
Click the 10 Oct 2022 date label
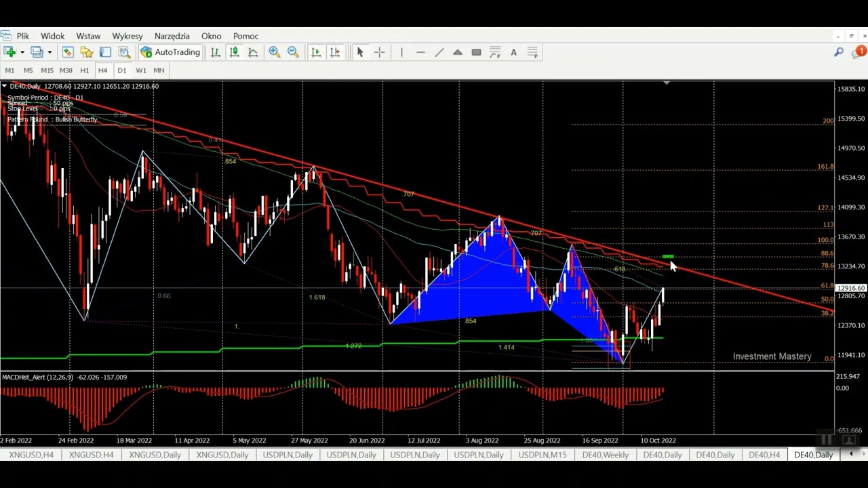coord(658,441)
